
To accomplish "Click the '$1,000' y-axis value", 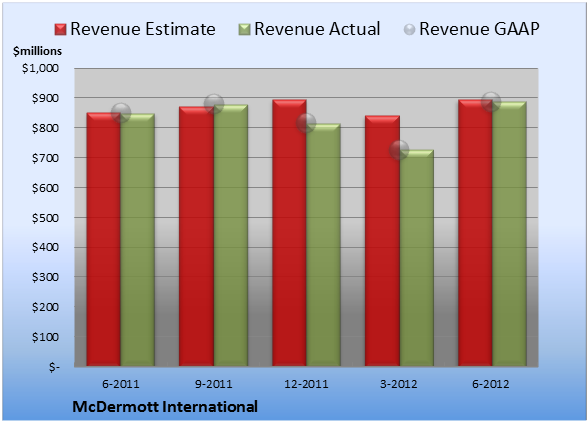I will tap(40, 68).
